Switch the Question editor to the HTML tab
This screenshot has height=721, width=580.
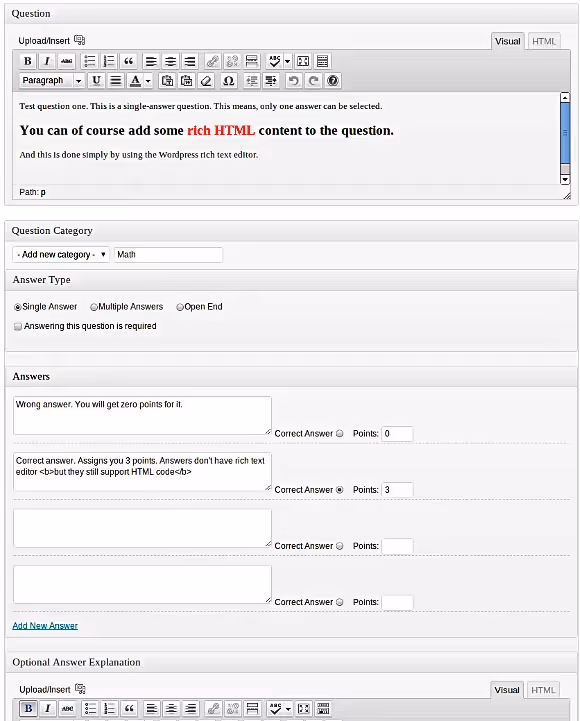click(544, 41)
